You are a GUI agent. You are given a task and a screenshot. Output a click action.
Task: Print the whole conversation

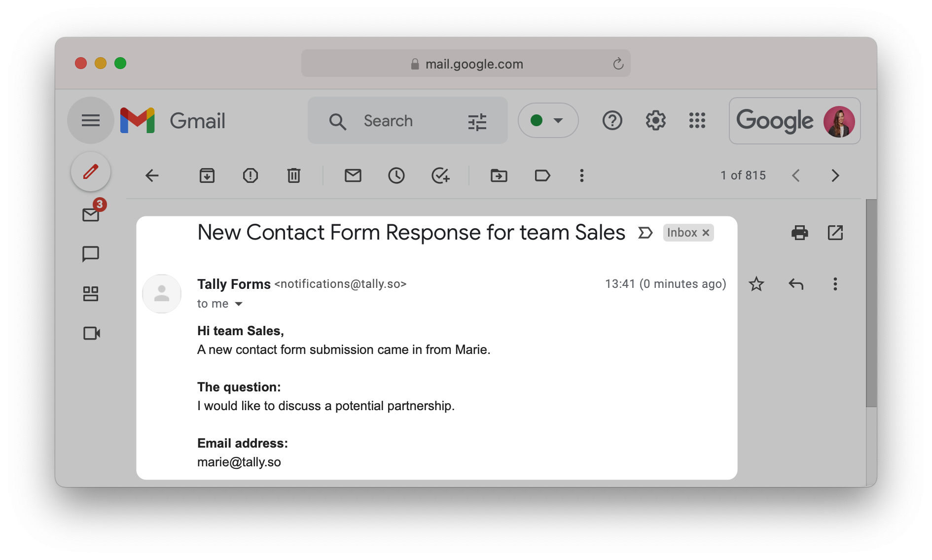click(x=800, y=233)
